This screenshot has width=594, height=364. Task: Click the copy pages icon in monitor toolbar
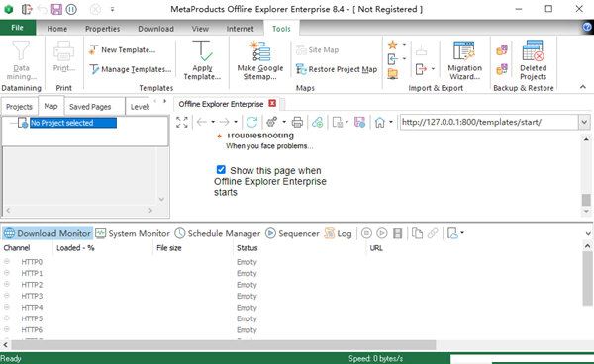click(x=417, y=233)
